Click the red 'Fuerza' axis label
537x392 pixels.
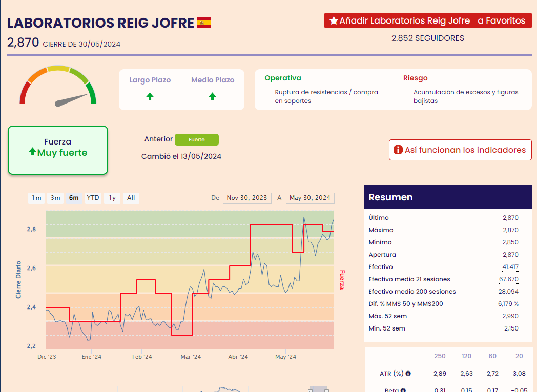(x=342, y=280)
